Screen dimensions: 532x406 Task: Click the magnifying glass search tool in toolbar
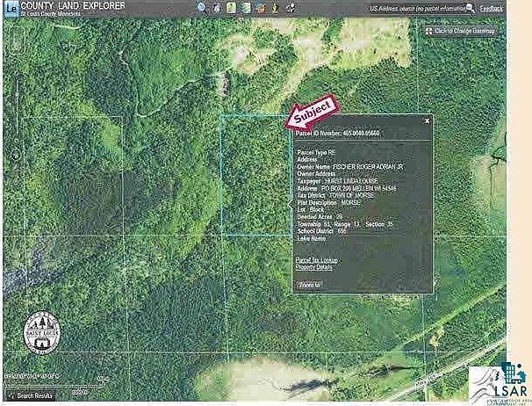pos(202,8)
